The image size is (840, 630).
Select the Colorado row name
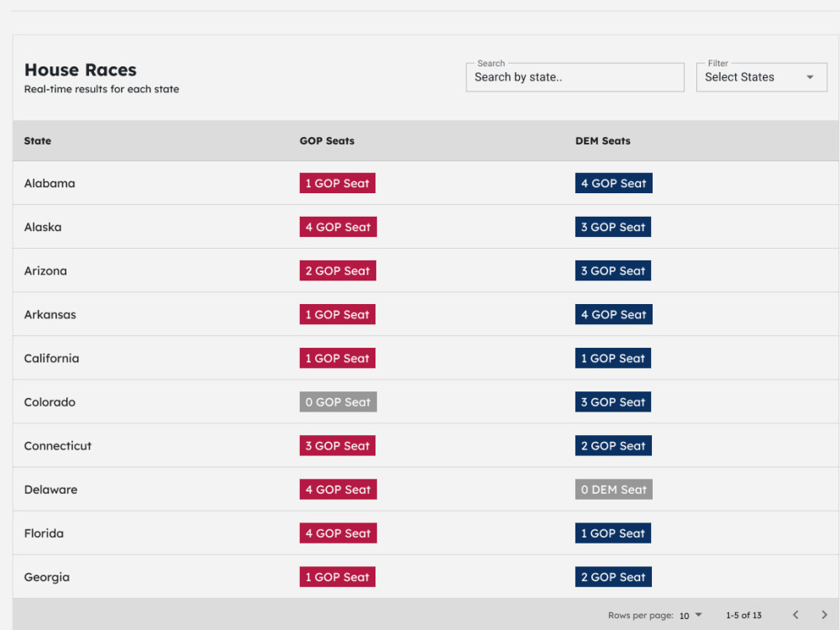50,402
